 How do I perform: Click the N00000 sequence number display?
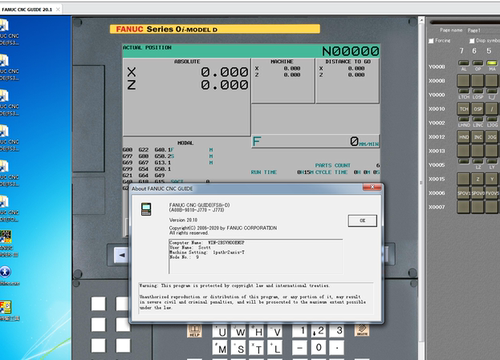click(x=350, y=51)
